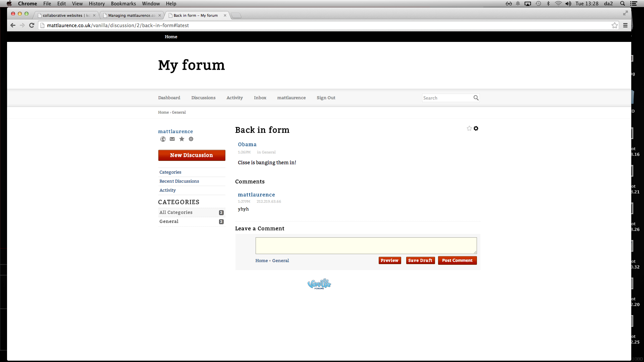Open the Bookmarks menu in menu bar

[x=123, y=4]
